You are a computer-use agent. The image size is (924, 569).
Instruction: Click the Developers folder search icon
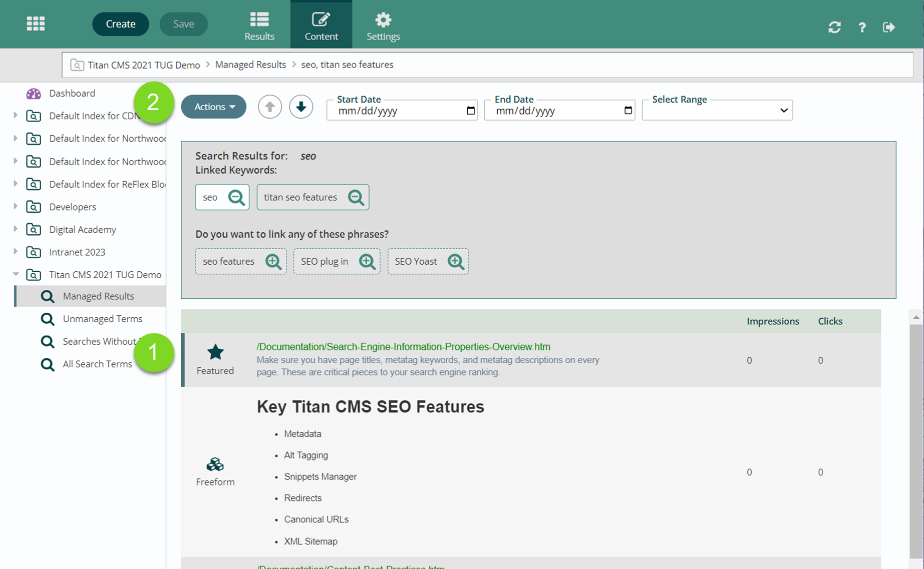tap(34, 207)
